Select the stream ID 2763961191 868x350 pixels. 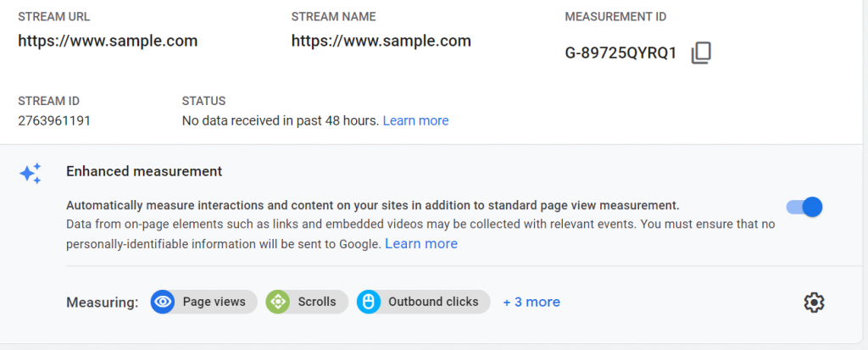click(x=54, y=120)
